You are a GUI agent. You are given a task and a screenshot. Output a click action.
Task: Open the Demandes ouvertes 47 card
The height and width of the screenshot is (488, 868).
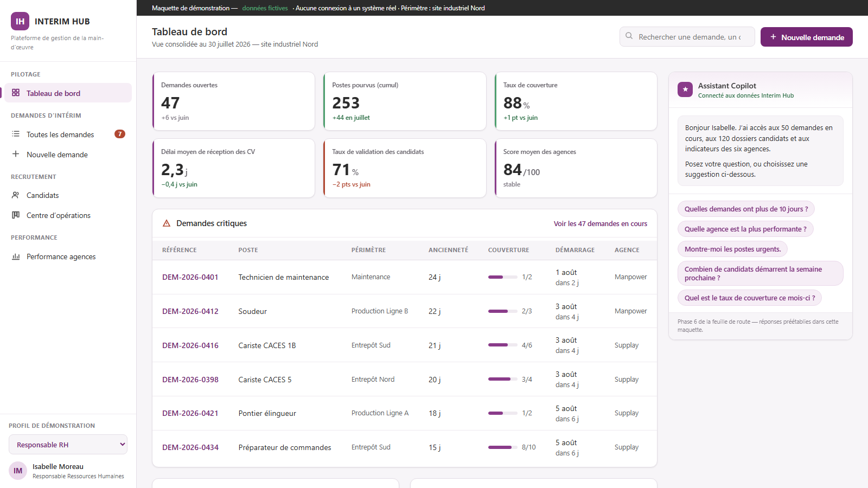click(234, 101)
